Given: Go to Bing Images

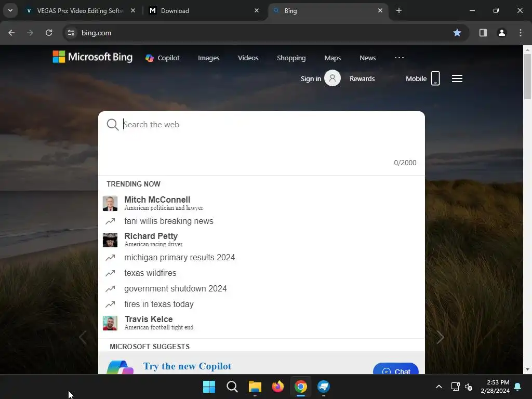Looking at the screenshot, I should tap(209, 58).
